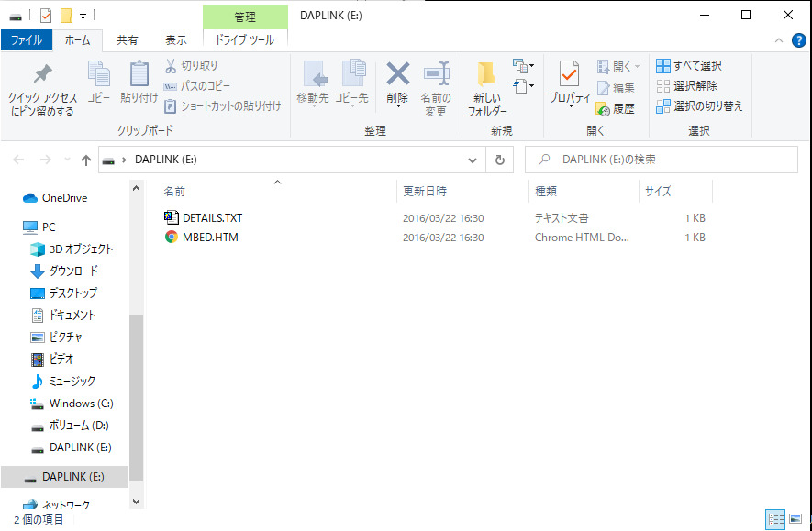Click the 削除 (Delete) X icon
The image size is (812, 531).
click(x=397, y=74)
